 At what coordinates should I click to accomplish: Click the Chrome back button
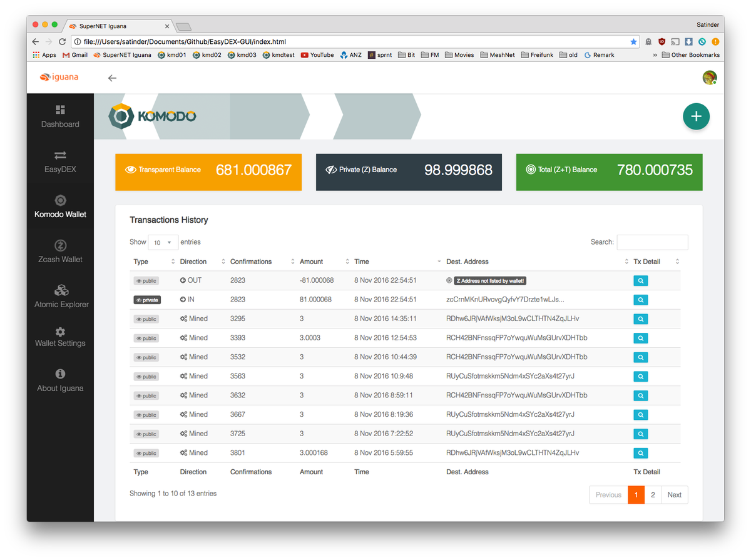[x=36, y=41]
